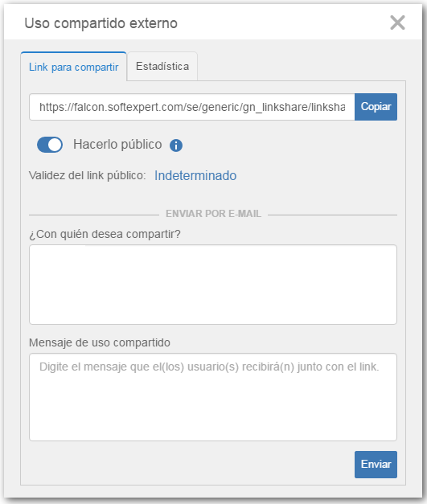
Task: Click the ¿Con quién desea compartir? label
Action: 105,235
